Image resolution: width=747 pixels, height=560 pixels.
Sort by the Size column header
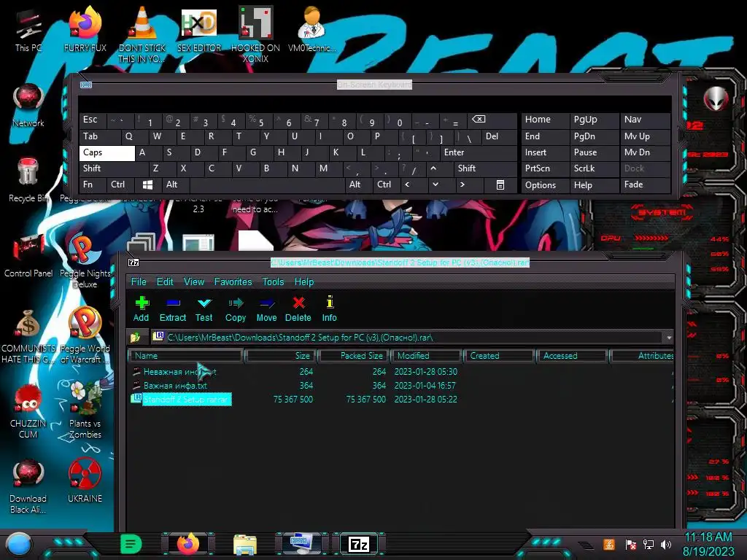tap(281, 356)
